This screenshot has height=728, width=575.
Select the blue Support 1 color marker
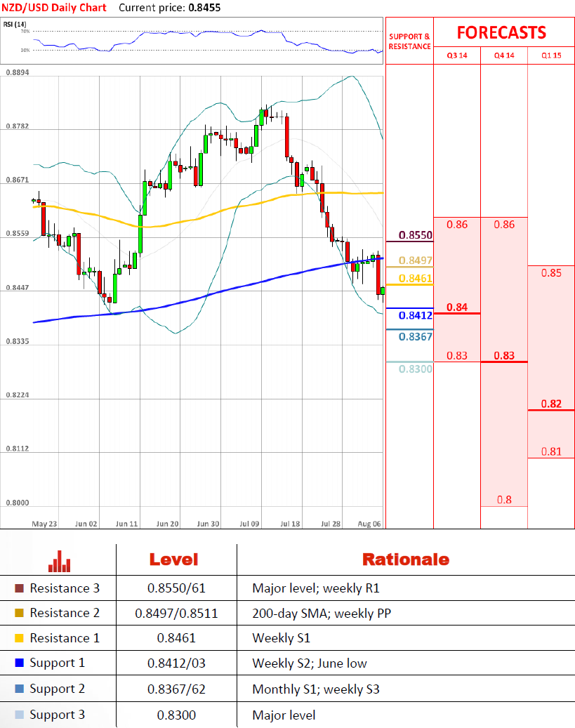[x=19, y=663]
